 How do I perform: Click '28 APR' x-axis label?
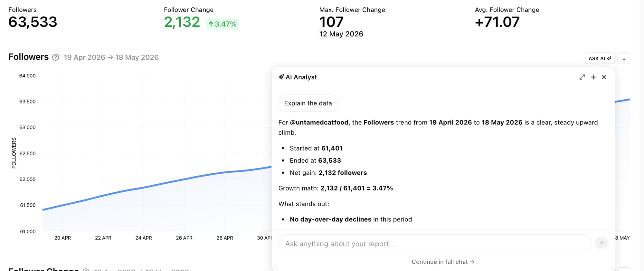pos(225,238)
